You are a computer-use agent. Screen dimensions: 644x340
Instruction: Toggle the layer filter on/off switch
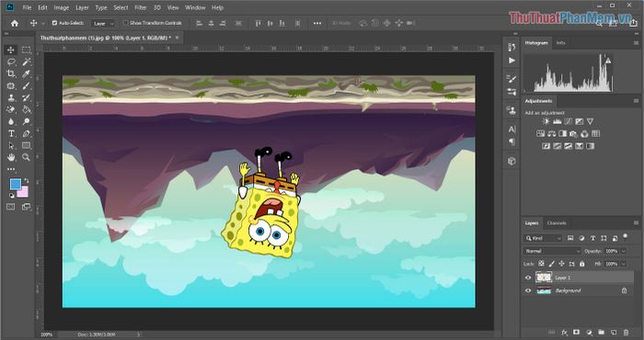tap(625, 237)
